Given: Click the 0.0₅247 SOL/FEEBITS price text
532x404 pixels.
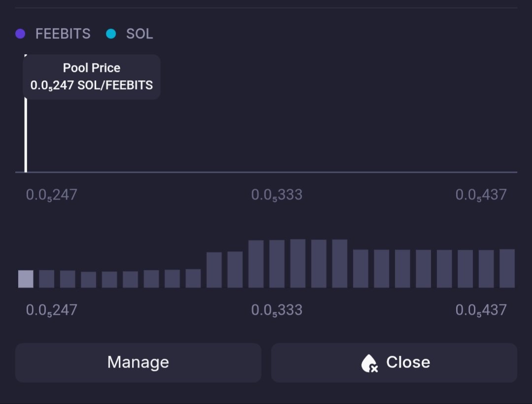Looking at the screenshot, I should (92, 86).
